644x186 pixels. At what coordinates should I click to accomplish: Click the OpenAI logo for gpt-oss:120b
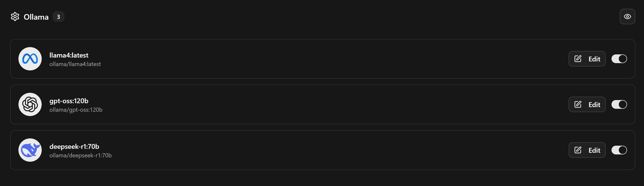pyautogui.click(x=30, y=105)
